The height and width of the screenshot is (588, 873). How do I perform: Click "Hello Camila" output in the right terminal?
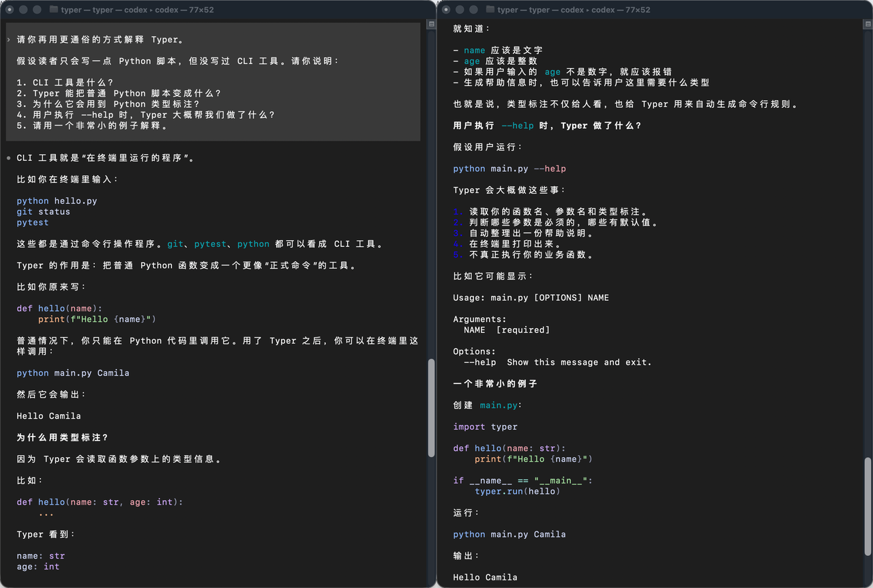point(486,578)
